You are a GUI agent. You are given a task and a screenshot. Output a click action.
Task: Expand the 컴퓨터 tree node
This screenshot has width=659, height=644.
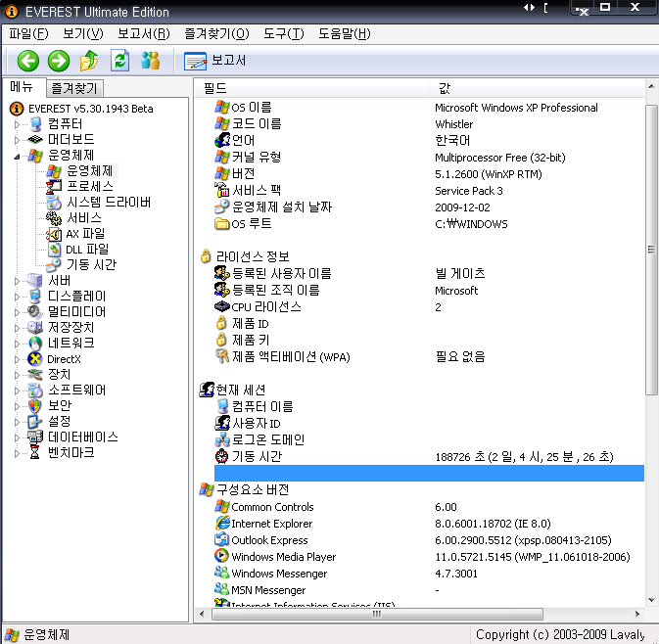pyautogui.click(x=17, y=124)
